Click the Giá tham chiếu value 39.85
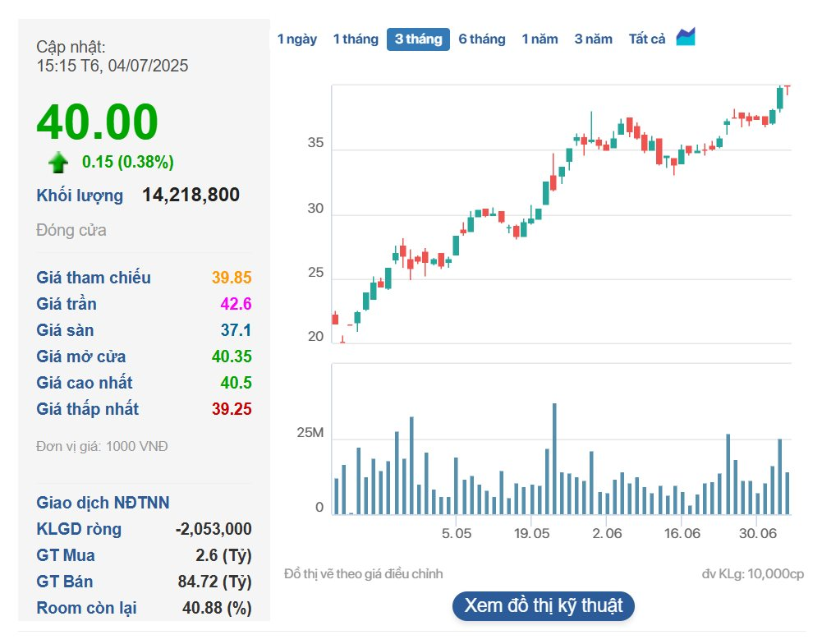The height and width of the screenshot is (644, 822). 232,278
